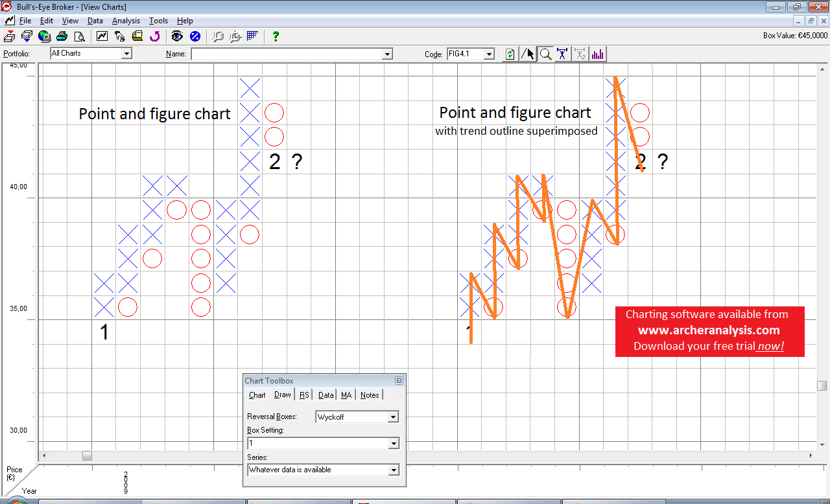Image resolution: width=830 pixels, height=504 pixels.
Task: Open the Analysis menu
Action: click(x=126, y=21)
